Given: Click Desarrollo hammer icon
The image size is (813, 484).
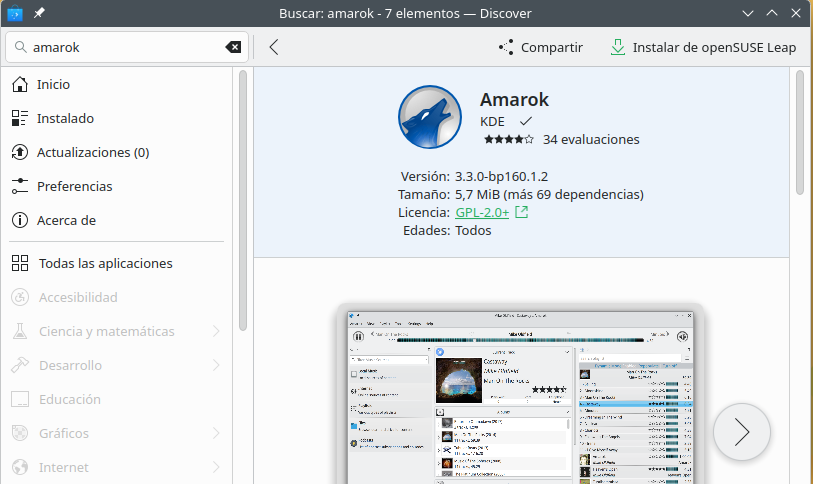Looking at the screenshot, I should point(20,365).
